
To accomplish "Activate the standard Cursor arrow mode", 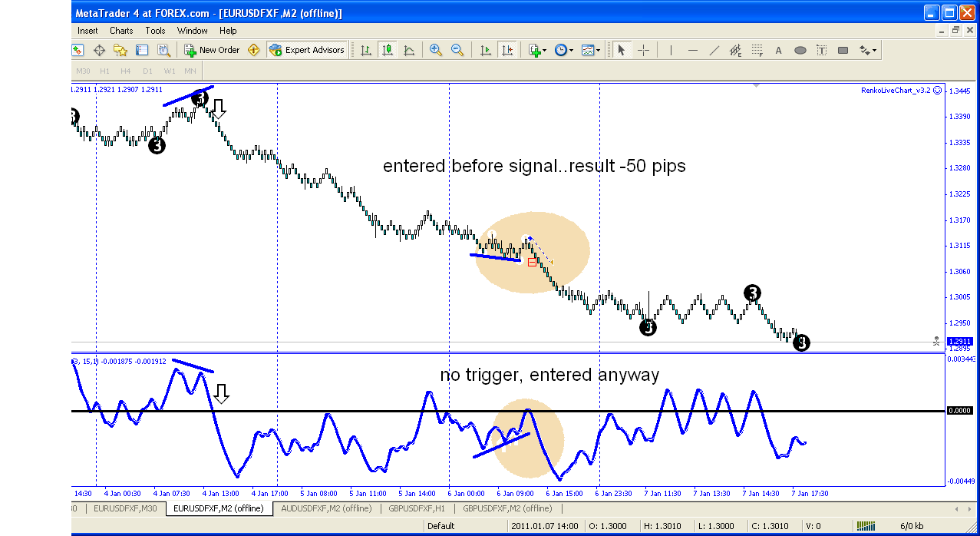I will tap(622, 50).
